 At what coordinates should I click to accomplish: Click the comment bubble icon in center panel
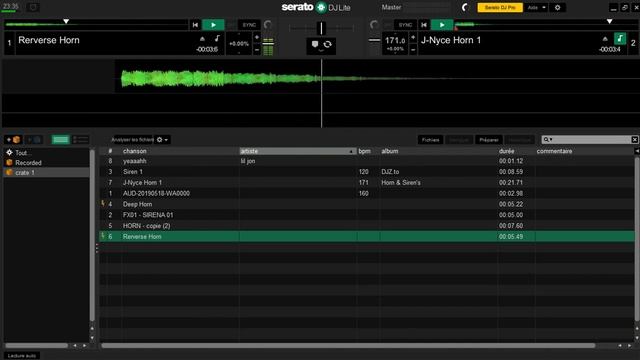(x=315, y=44)
